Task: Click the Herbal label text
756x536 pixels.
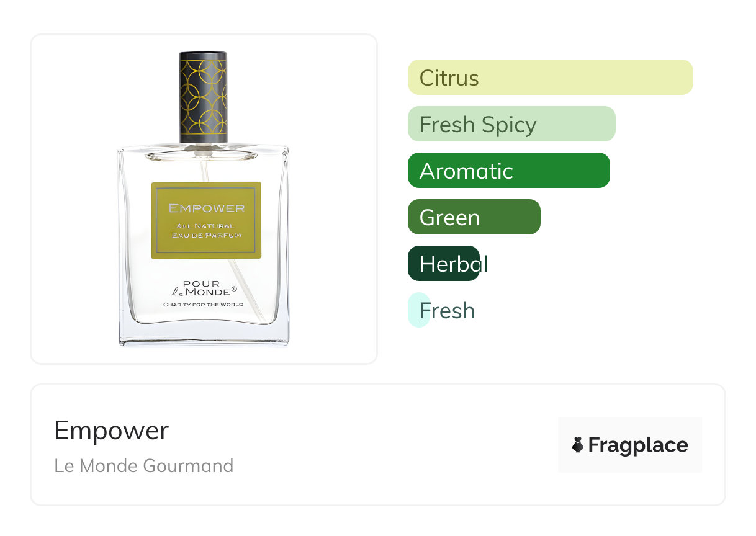Action: point(453,264)
